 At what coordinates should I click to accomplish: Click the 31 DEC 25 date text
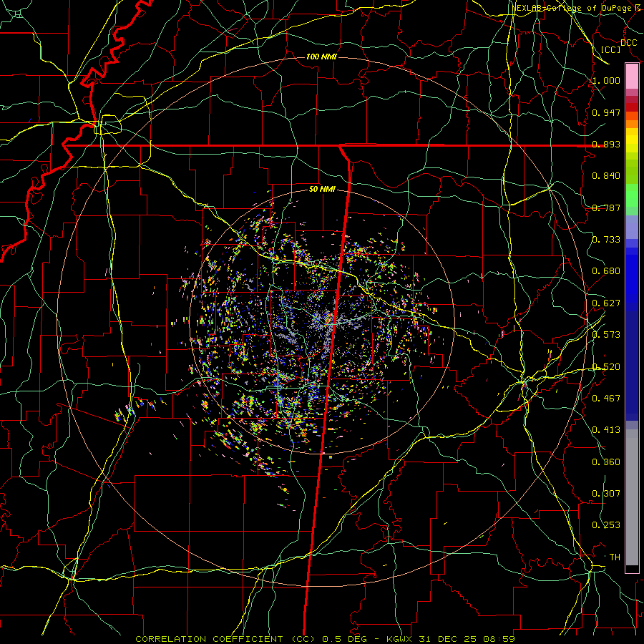[x=447, y=639]
